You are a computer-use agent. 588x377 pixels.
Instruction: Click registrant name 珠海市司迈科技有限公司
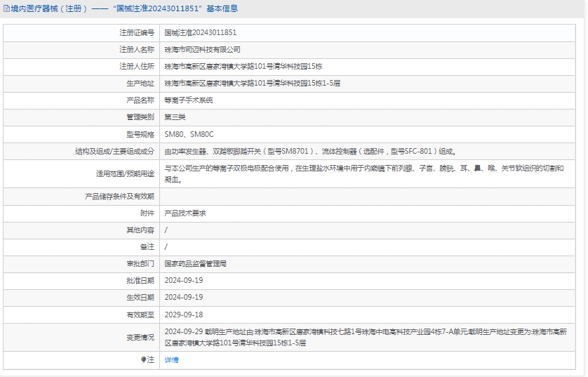click(202, 49)
